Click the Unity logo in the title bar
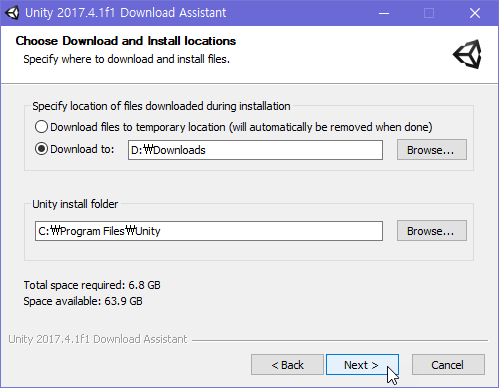499x388 pixels. [x=12, y=13]
